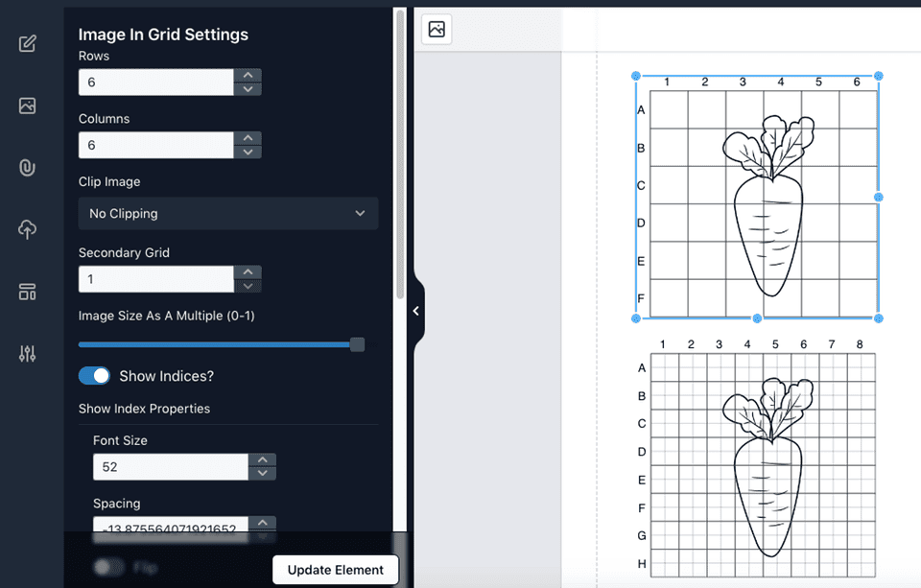
Task: Decrease the Columns value with down arrow
Action: (248, 152)
